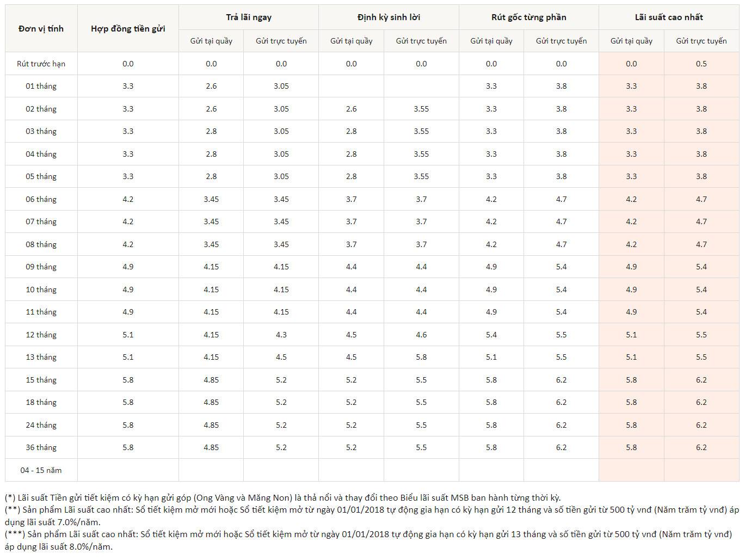The width and height of the screenshot is (745, 560).
Task: Click 'Gửi trực tuyến' under 'Định kỳ sinh lời'
Action: [x=421, y=41]
